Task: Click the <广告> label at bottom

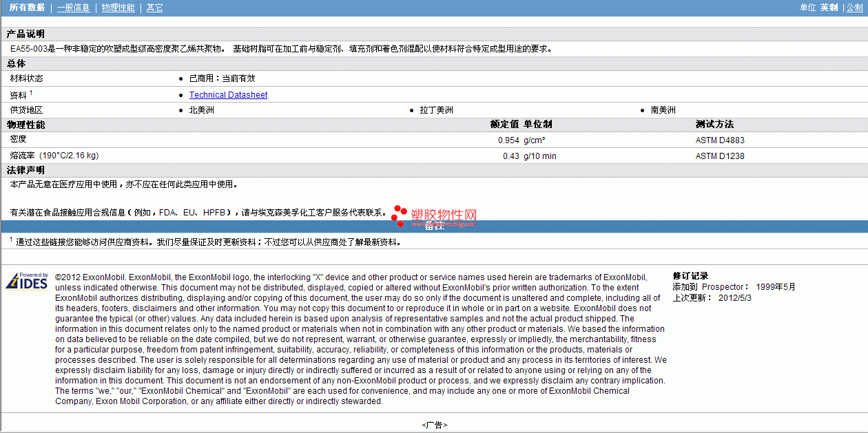Action: click(x=435, y=425)
